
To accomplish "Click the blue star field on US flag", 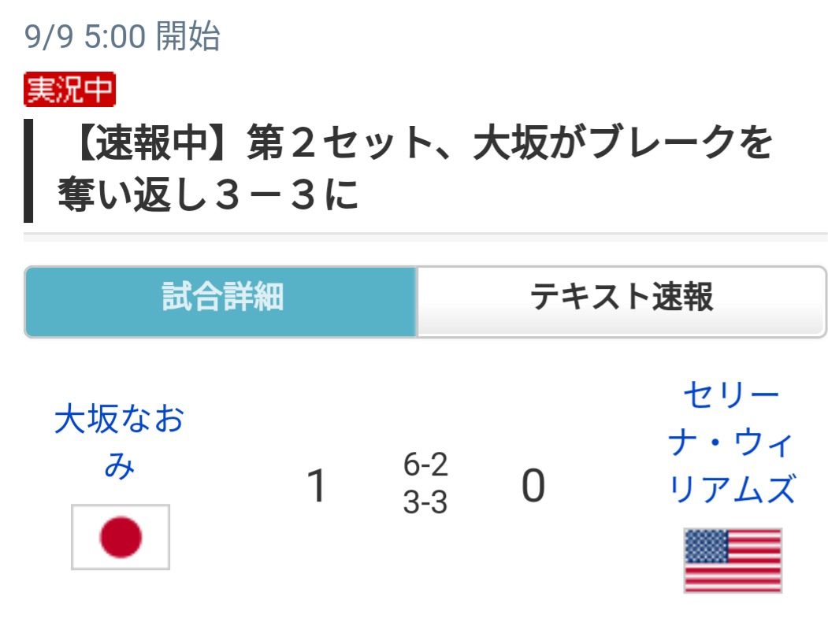I will tap(706, 545).
